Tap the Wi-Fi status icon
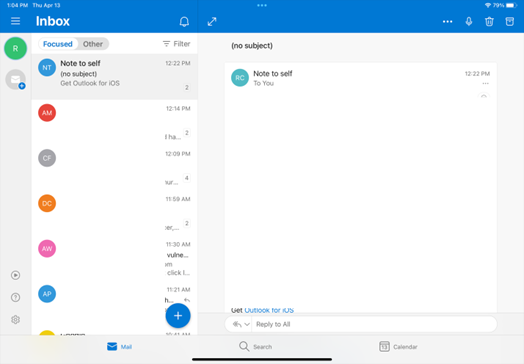The image size is (524, 364). (x=488, y=5)
